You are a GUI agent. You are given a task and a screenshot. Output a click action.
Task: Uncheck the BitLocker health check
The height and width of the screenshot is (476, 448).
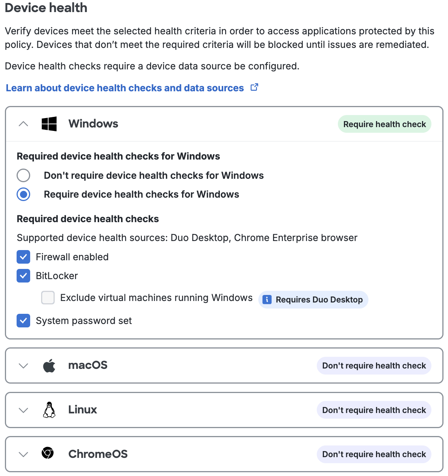click(23, 276)
